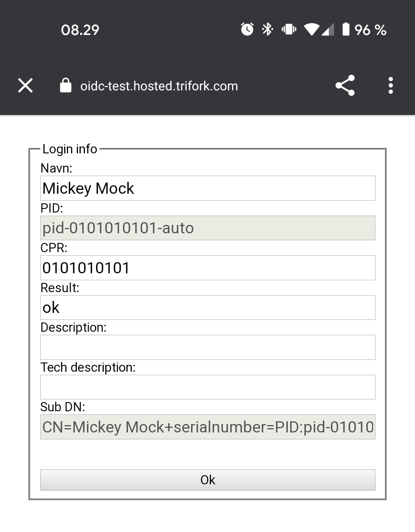Image resolution: width=415 pixels, height=532 pixels.
Task: Tap the battery status icon
Action: coord(346,29)
